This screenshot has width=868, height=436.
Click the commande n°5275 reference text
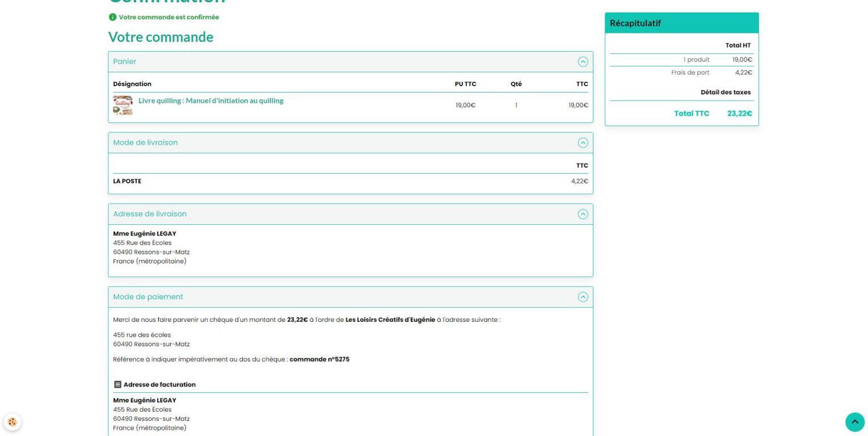coord(319,359)
